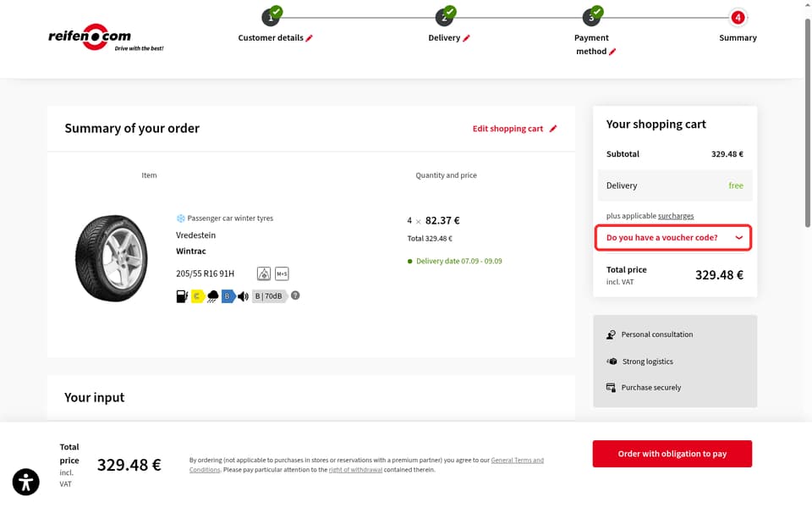Click the Your input heading
812x508 pixels.
(94, 398)
